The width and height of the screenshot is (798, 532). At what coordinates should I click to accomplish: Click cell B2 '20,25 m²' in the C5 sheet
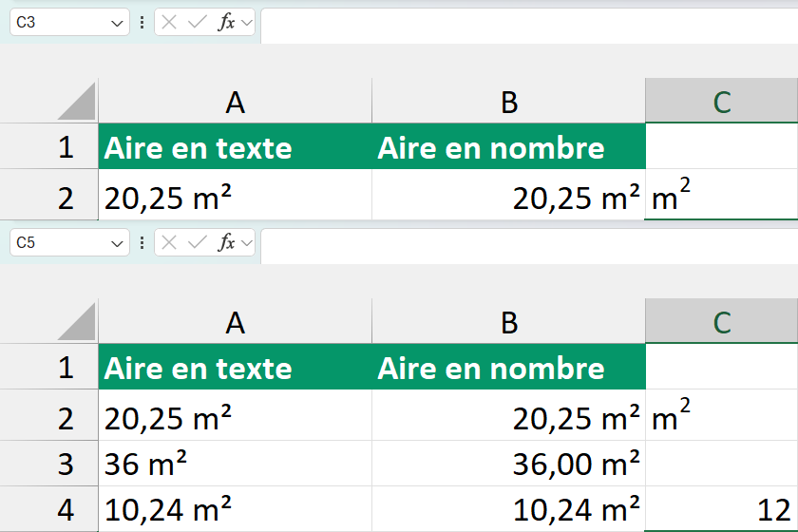pos(509,415)
